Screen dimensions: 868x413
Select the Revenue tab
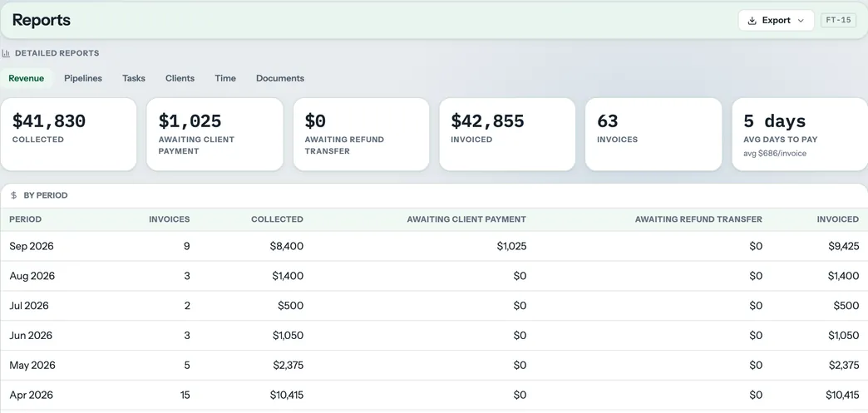[x=26, y=78]
